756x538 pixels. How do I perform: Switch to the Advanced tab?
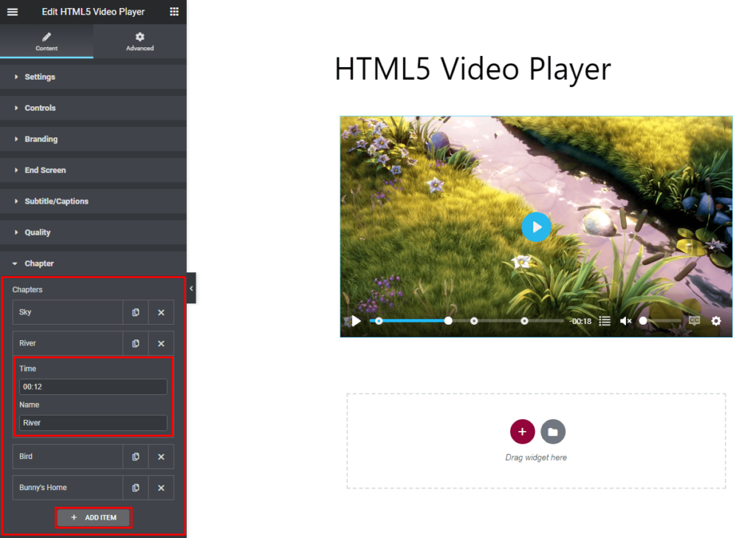tap(140, 41)
